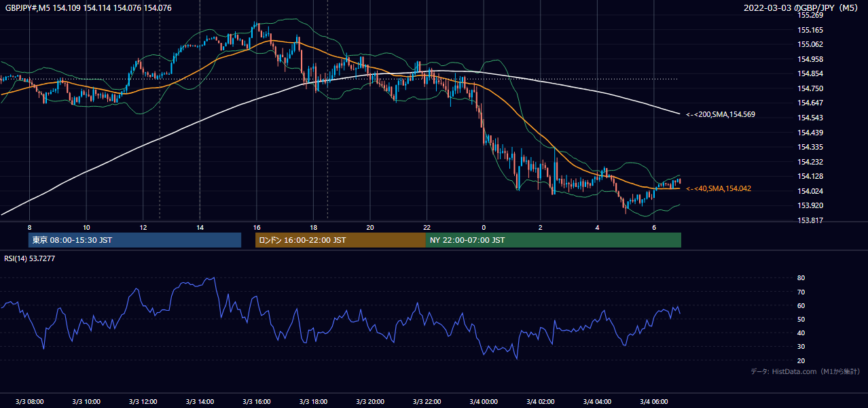
Task: Click the 3/4 02:00 time axis label
Action: (x=540, y=401)
